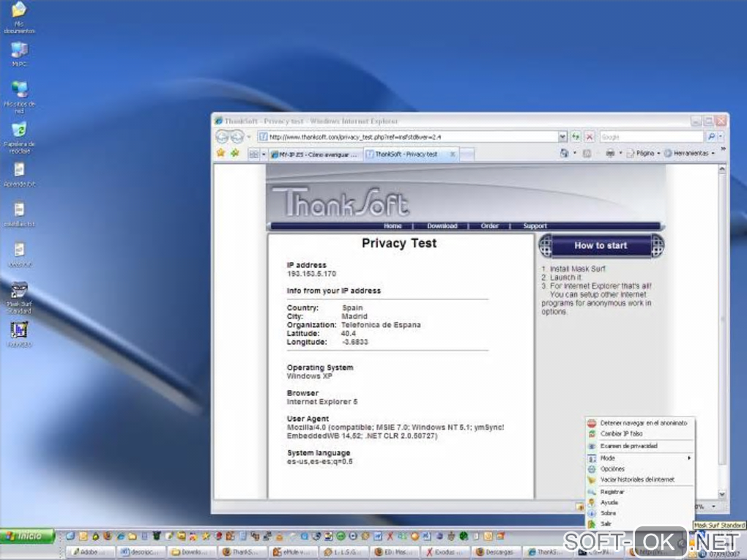Click the IE Home toolbar icon
747x560 pixels.
point(564,153)
